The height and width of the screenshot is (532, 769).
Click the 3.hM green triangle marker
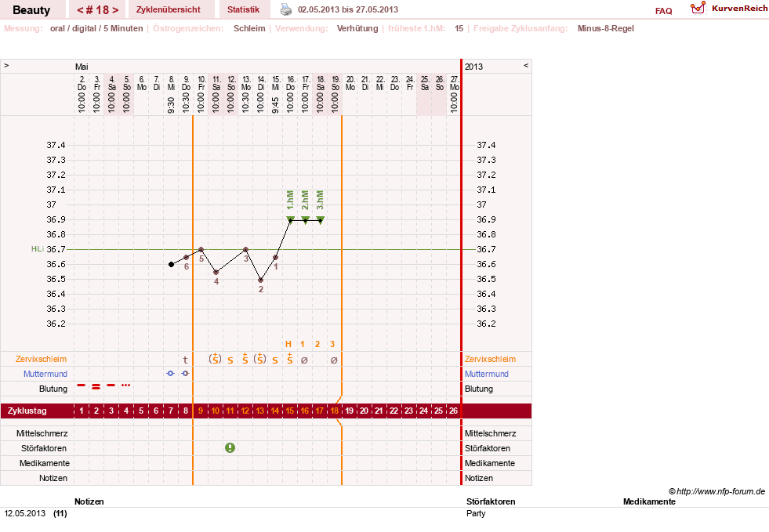point(321,219)
